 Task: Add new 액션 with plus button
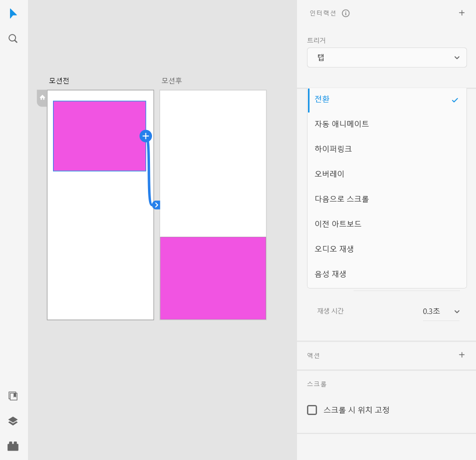tap(461, 354)
